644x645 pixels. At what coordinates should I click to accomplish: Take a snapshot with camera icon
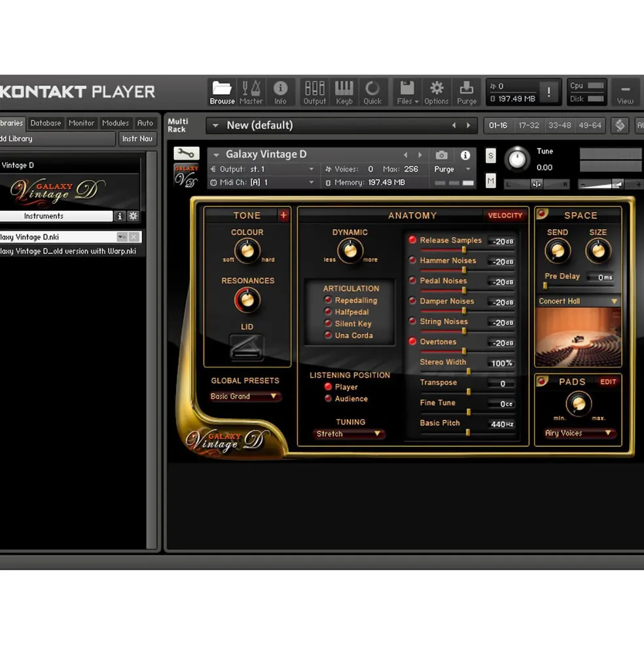pyautogui.click(x=441, y=155)
